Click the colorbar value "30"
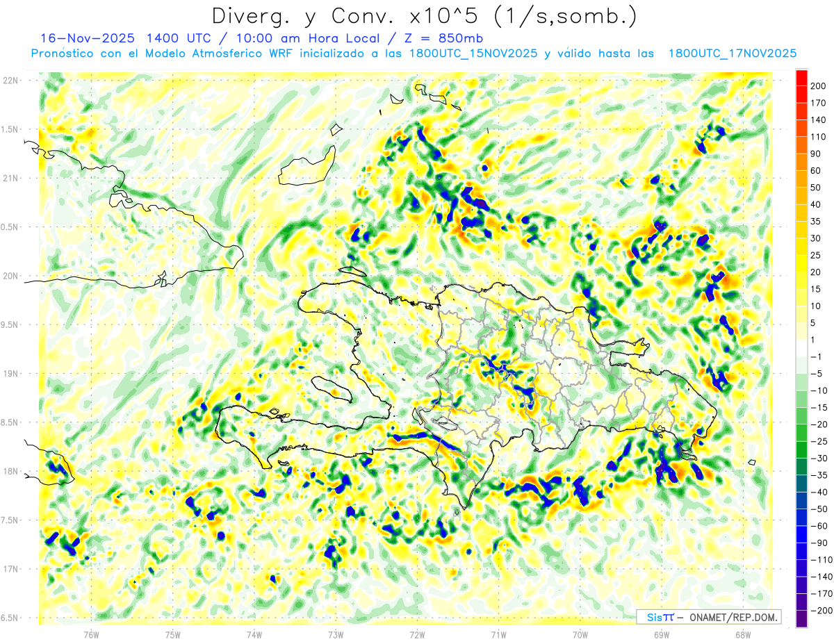The height and width of the screenshot is (644, 834). 816,238
